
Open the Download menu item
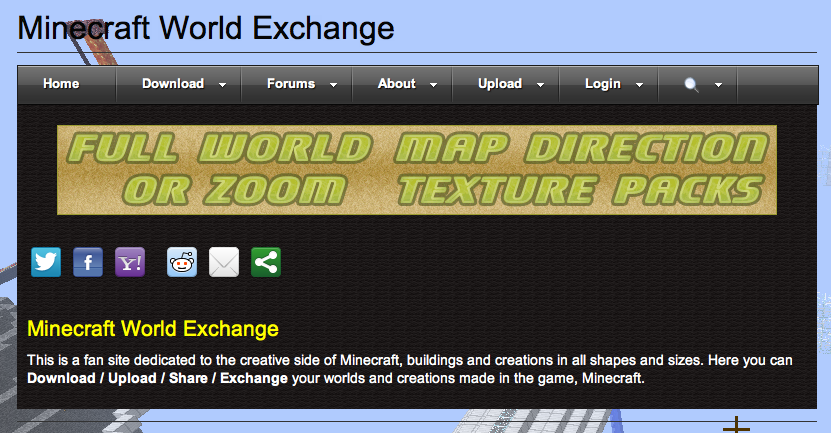pyautogui.click(x=173, y=84)
